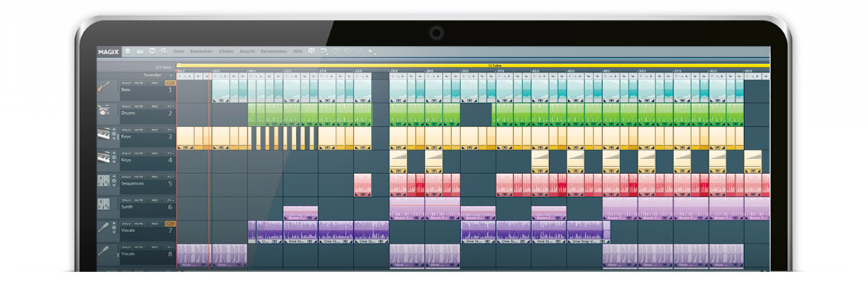Viewport: 868px width, 281px height.
Task: Select the first green Drums clip
Action: tap(252, 115)
